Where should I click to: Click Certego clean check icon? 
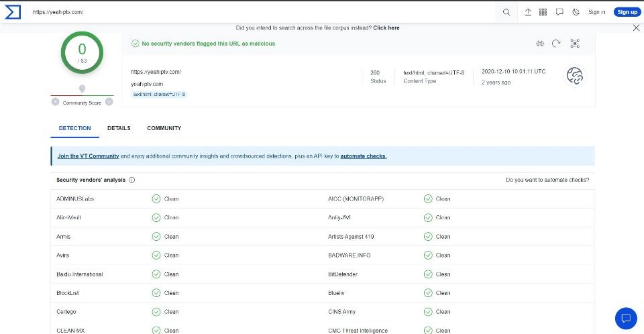pos(156,312)
